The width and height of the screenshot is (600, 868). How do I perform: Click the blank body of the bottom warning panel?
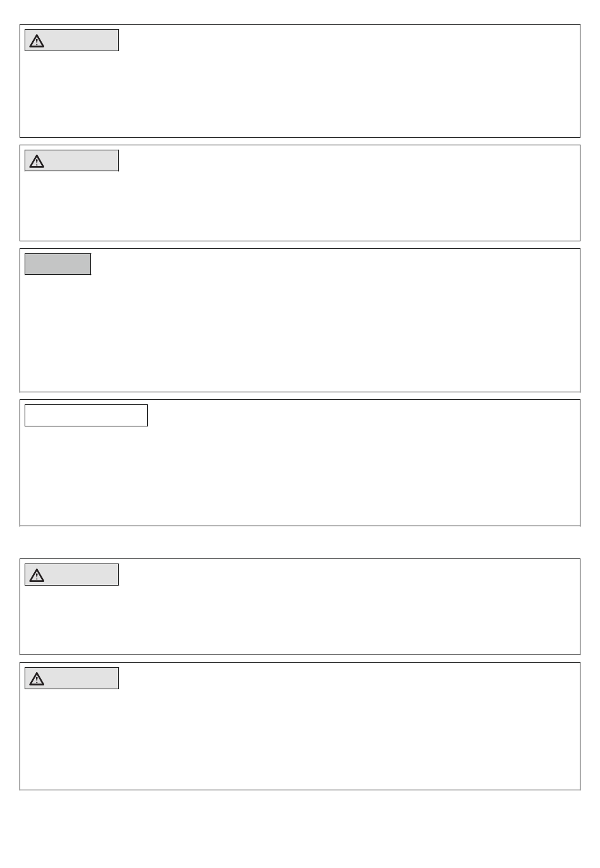300,739
